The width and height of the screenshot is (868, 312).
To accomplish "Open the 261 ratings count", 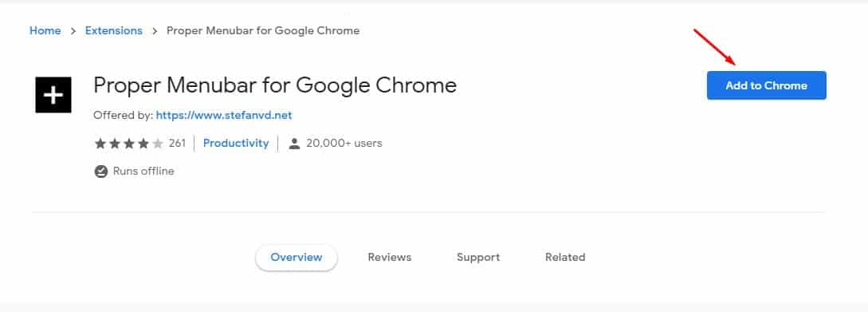I will (x=177, y=143).
